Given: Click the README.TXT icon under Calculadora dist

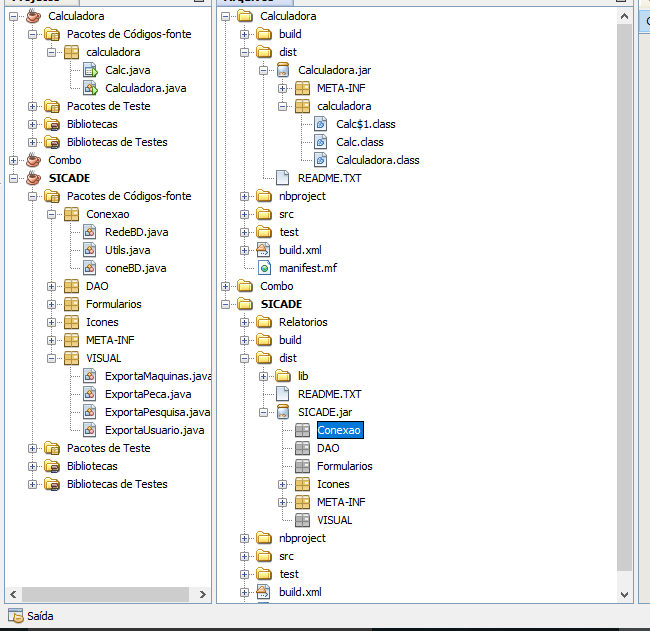Looking at the screenshot, I should click(x=283, y=178).
